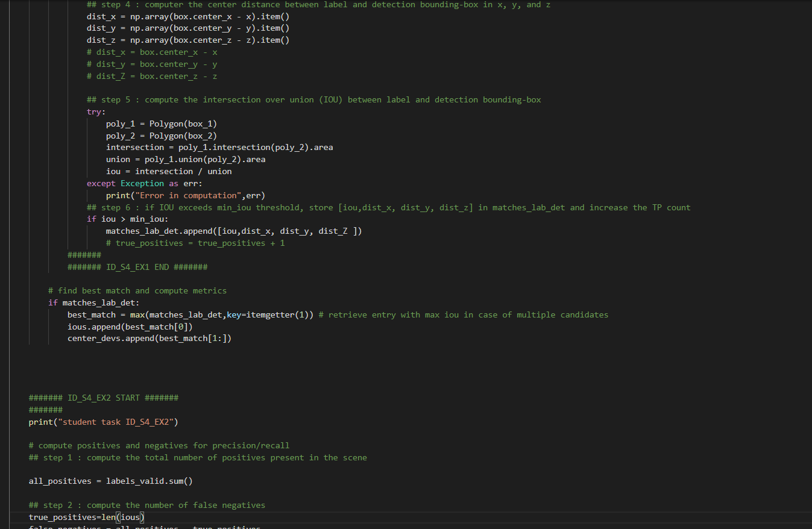Click the '####### ID_S4_EX2 START #######' marker
812x529 pixels.
click(103, 398)
